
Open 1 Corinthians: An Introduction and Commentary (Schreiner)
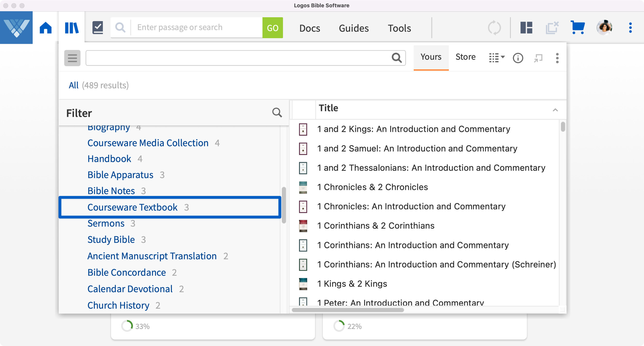pyautogui.click(x=437, y=265)
